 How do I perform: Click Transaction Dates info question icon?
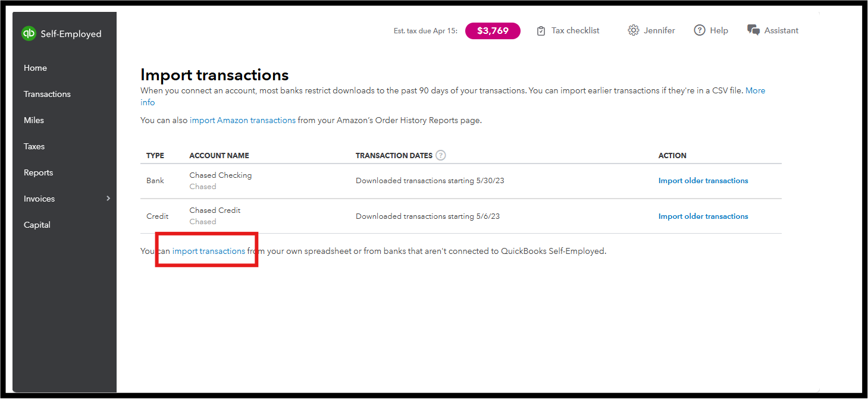[440, 155]
